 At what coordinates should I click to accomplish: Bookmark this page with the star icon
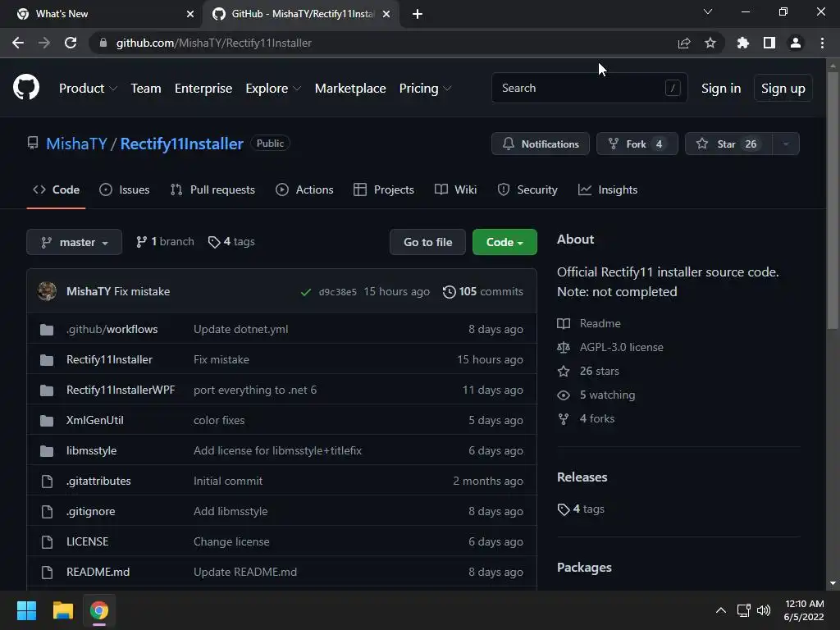pyautogui.click(x=710, y=43)
